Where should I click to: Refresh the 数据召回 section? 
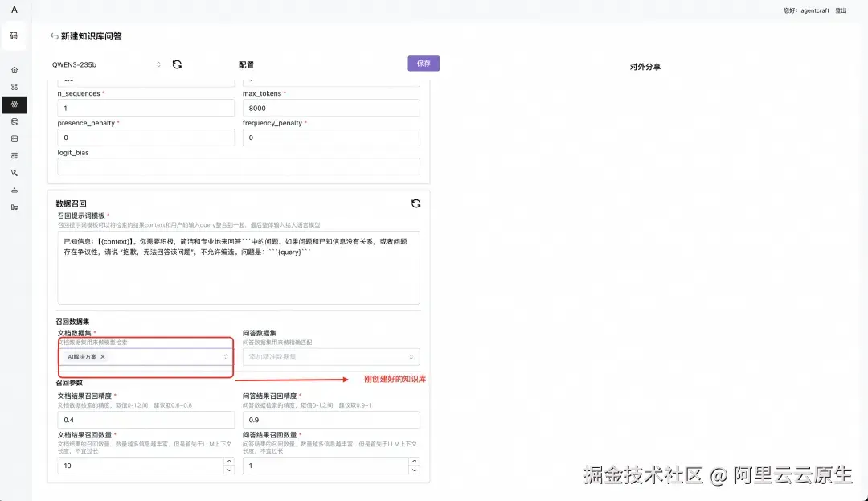click(416, 203)
